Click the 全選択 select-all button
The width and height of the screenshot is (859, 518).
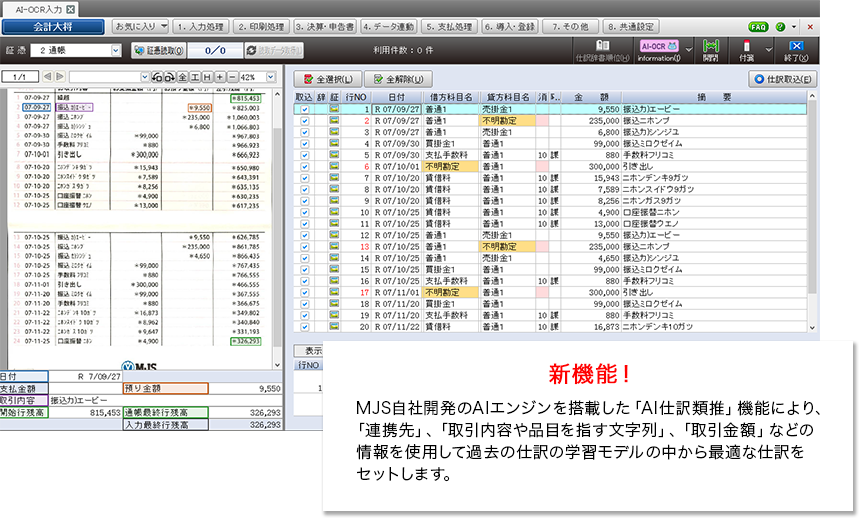pos(327,79)
